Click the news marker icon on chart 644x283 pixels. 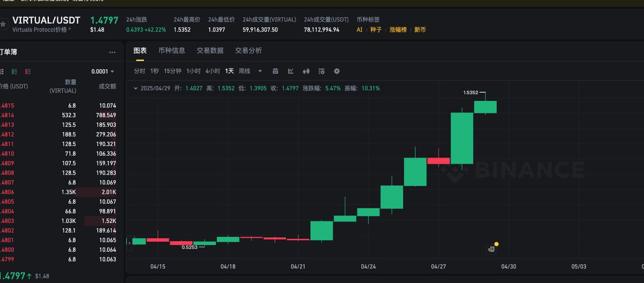click(491, 249)
